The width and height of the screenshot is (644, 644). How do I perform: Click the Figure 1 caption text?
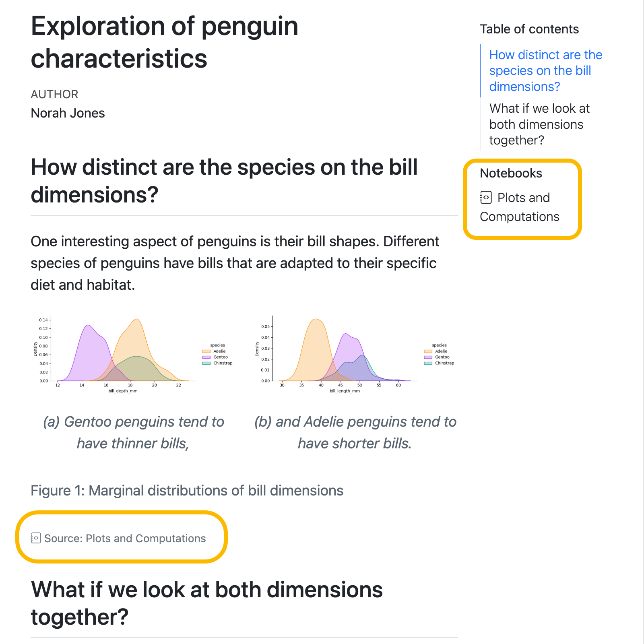pos(186,490)
